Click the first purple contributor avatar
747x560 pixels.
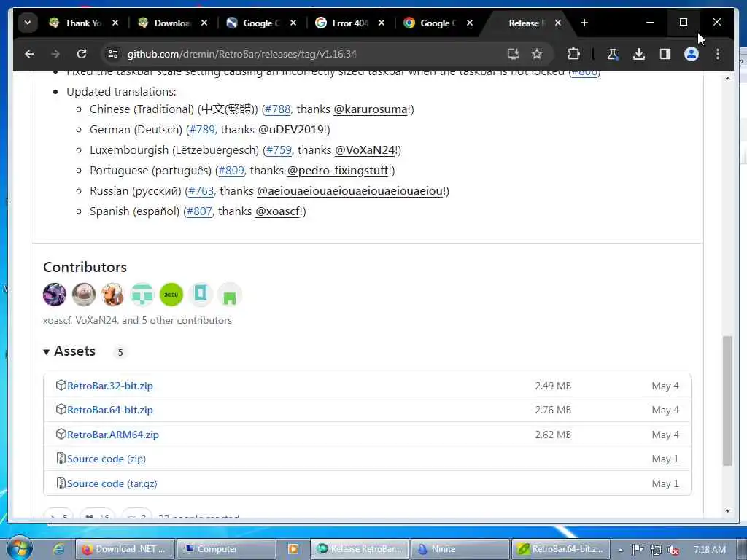[54, 295]
